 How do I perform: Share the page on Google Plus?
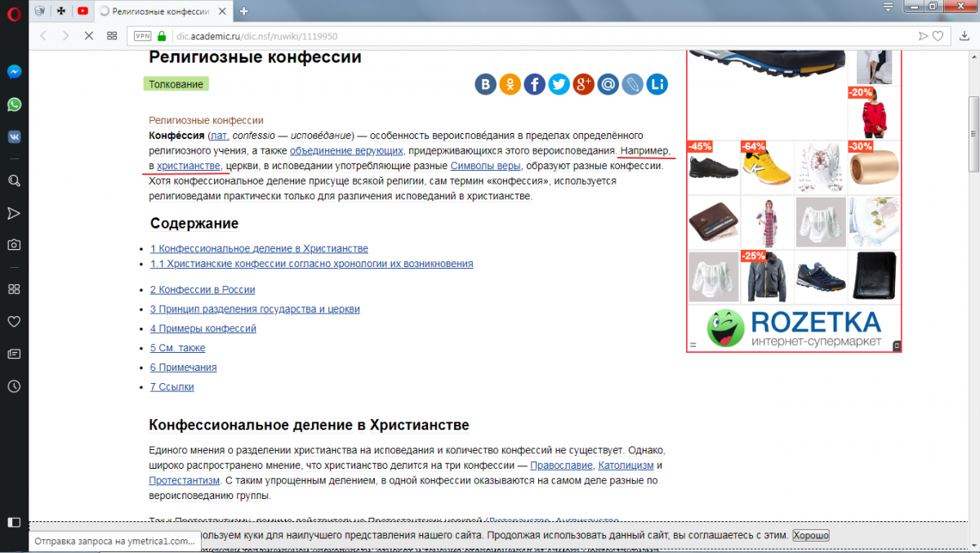[584, 84]
